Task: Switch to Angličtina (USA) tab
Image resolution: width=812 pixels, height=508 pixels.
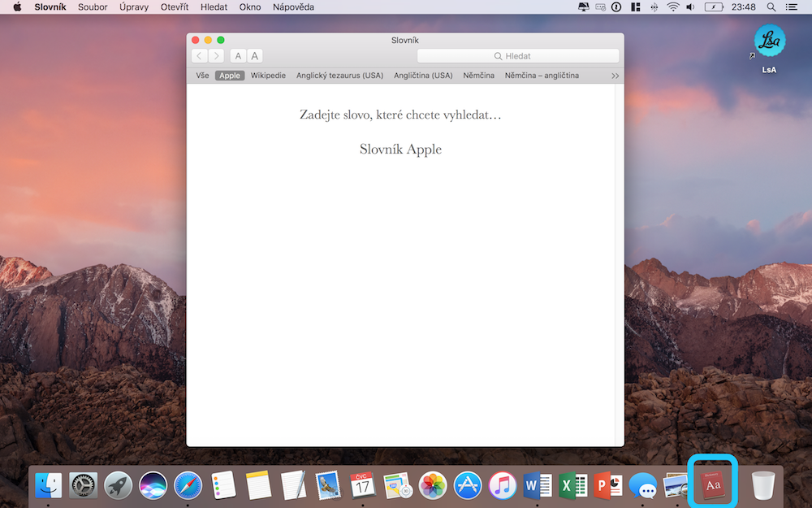Action: tap(423, 75)
